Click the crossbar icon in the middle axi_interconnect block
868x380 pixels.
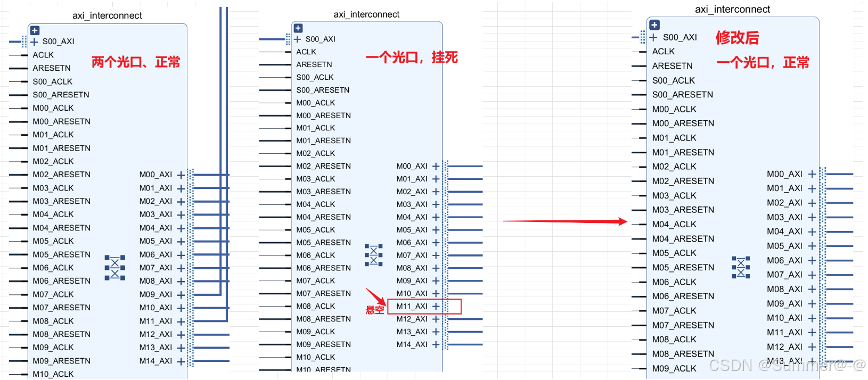(x=373, y=255)
